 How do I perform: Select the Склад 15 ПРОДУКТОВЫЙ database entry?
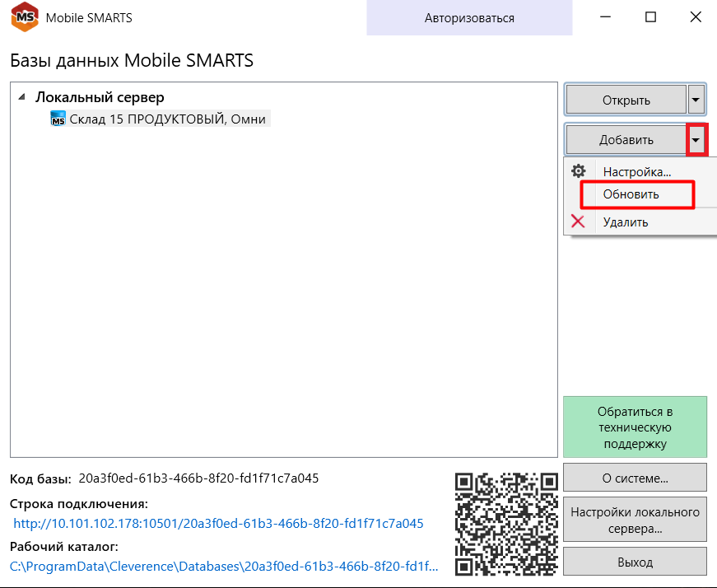pos(167,119)
